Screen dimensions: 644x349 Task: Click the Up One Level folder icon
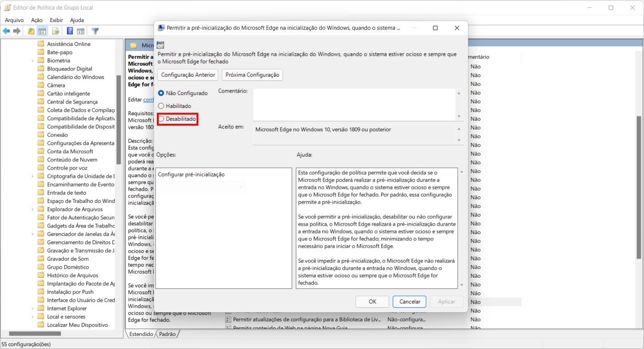click(31, 31)
